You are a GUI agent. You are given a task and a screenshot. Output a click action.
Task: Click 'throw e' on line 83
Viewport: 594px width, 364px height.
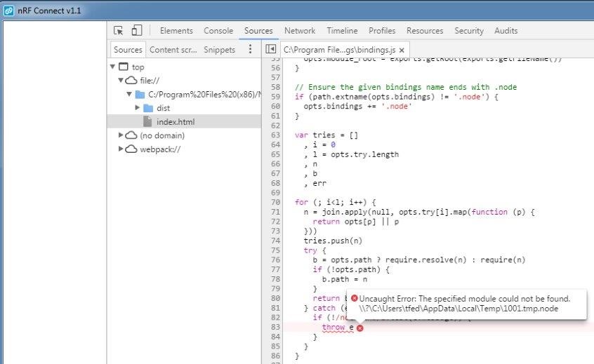(x=338, y=328)
